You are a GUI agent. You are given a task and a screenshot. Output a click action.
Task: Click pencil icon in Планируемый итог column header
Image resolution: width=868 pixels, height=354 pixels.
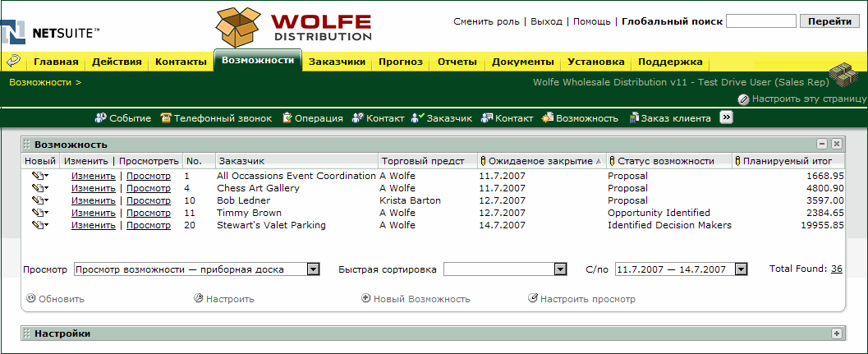click(x=738, y=161)
